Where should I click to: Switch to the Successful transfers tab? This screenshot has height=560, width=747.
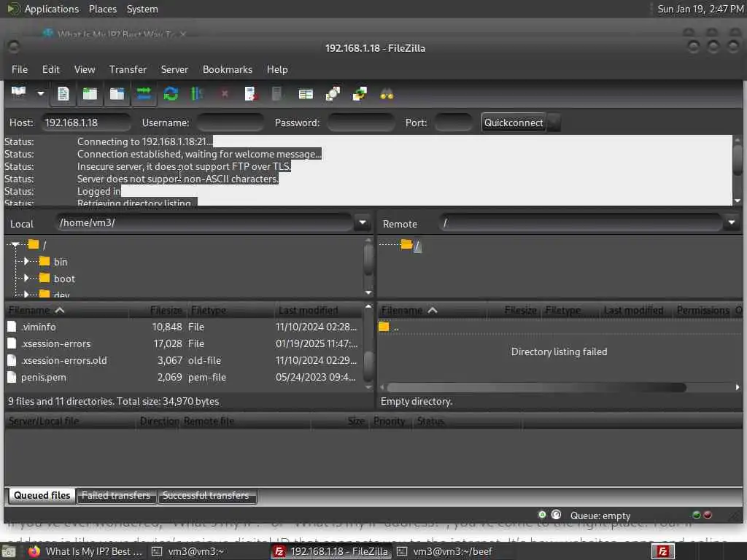click(206, 495)
